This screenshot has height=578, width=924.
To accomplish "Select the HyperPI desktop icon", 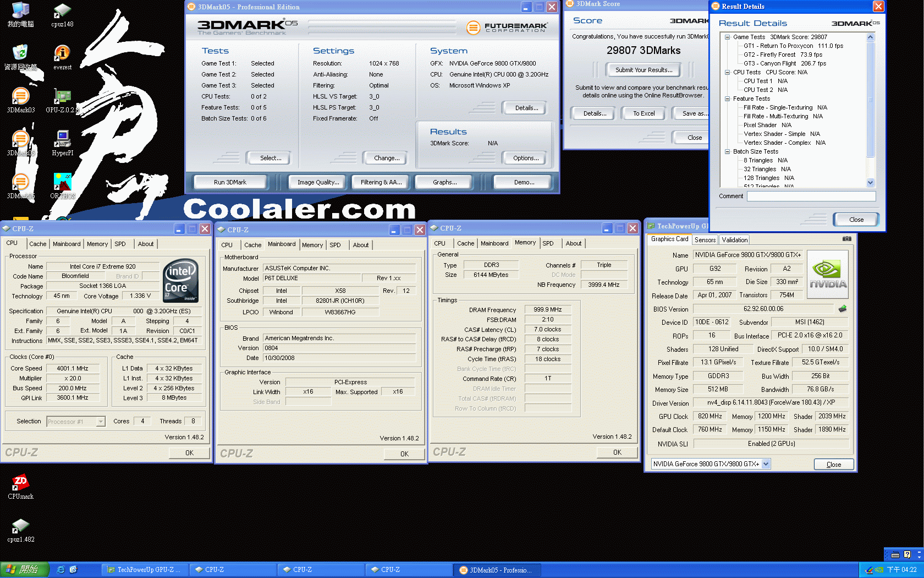I will point(62,143).
